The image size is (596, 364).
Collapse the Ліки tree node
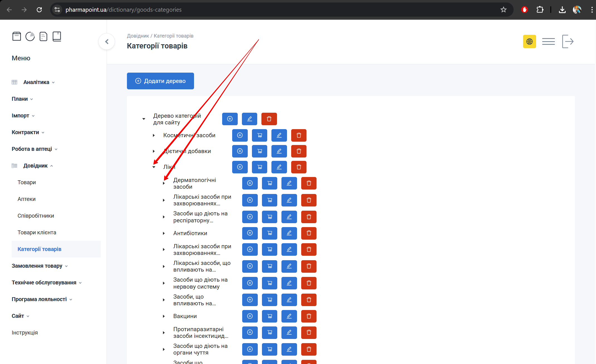[x=154, y=167]
